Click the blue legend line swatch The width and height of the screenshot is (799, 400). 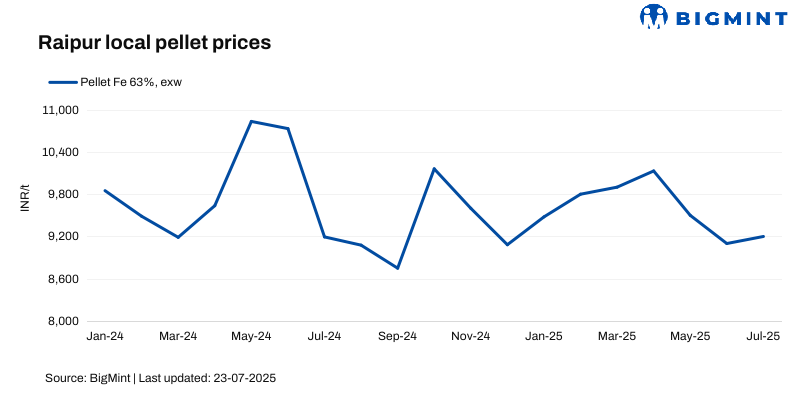tap(62, 83)
